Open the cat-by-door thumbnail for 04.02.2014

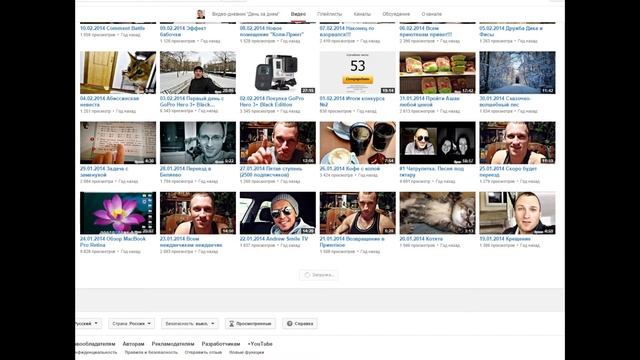pos(118,73)
